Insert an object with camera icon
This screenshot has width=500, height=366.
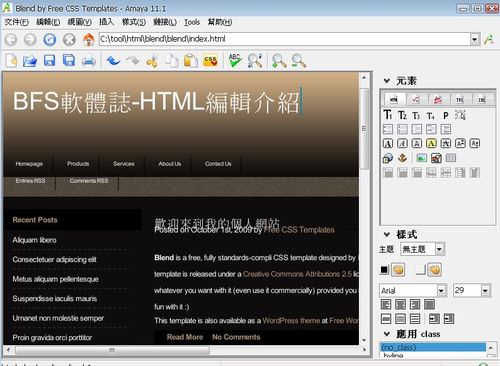point(436,158)
